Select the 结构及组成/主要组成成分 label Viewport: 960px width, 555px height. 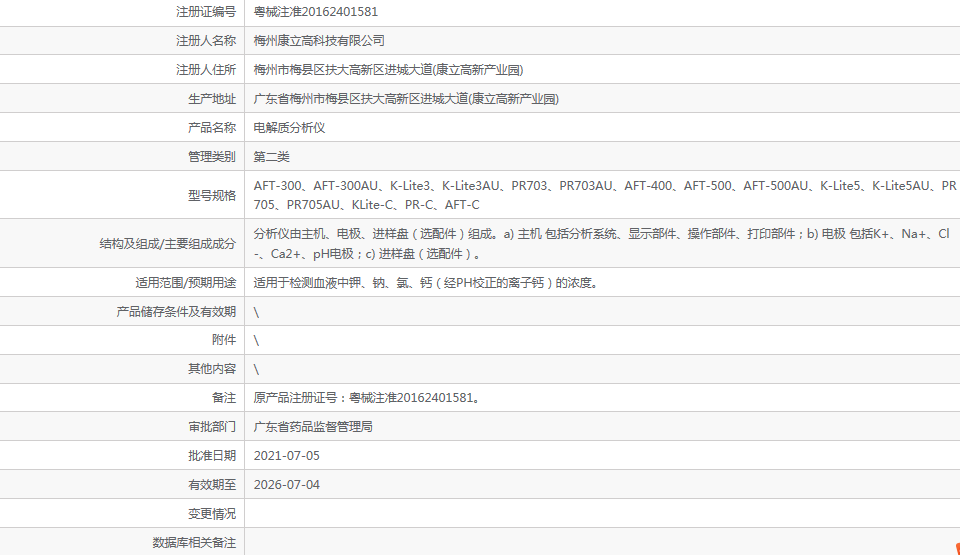168,244
